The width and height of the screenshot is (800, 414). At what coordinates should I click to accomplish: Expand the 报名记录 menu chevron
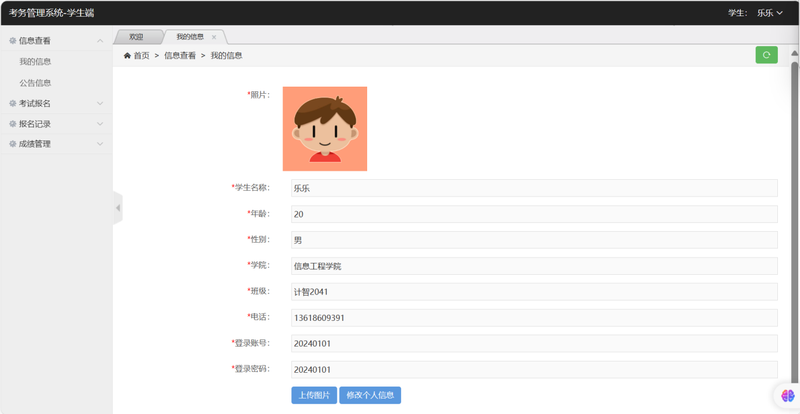[100, 124]
